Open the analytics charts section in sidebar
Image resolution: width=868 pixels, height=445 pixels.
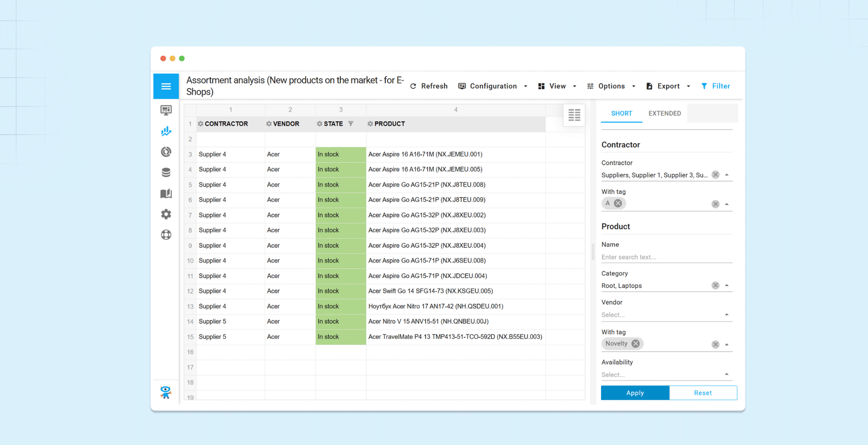[166, 131]
